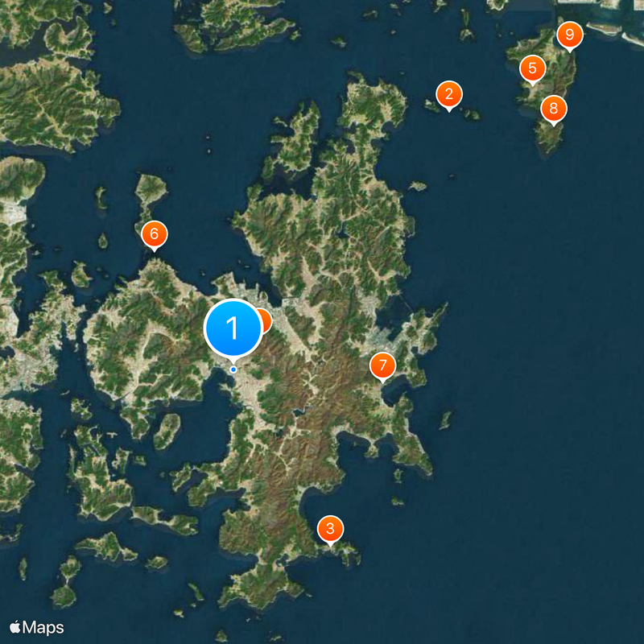Open orange map pin number 2
This screenshot has width=644, height=644.
449,94
